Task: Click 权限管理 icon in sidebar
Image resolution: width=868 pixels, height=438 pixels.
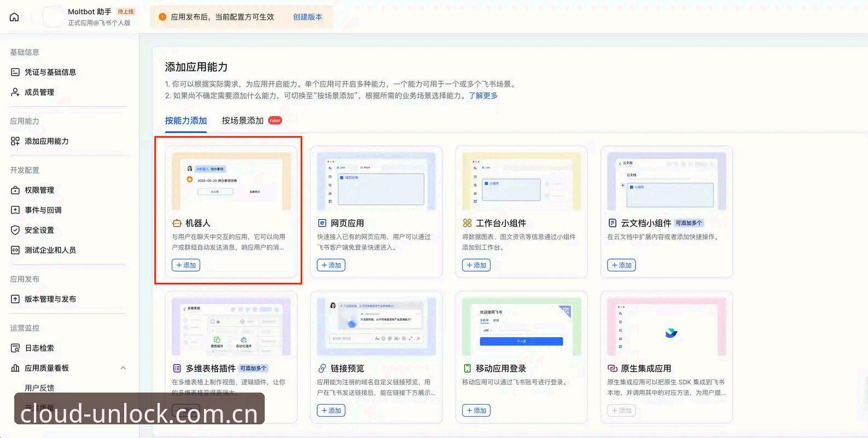Action: click(15, 190)
